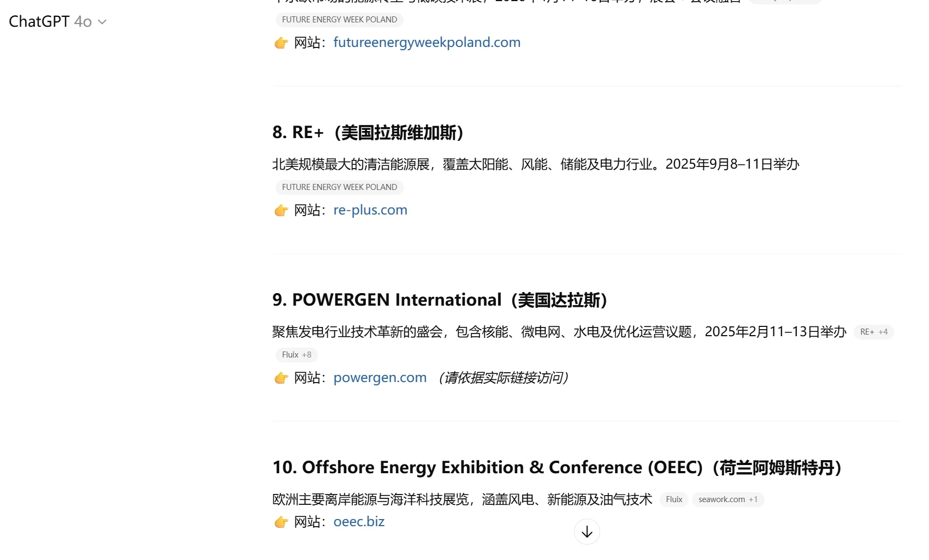
Task: Open the powergen.com link
Action: pos(380,378)
